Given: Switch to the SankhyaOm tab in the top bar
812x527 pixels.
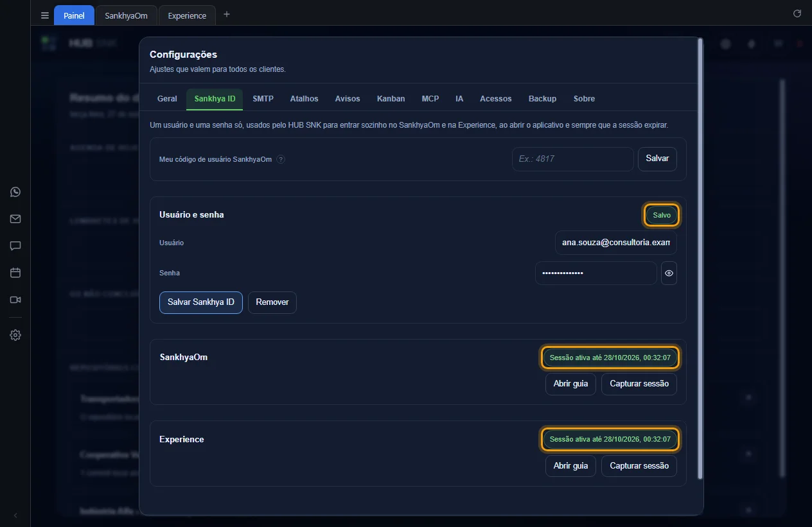Looking at the screenshot, I should 127,15.
